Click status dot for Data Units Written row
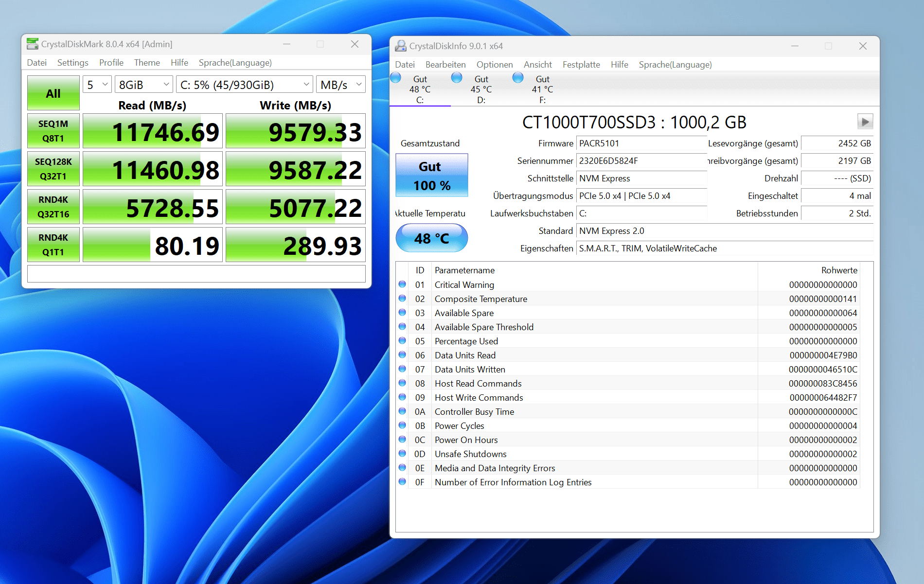 coord(402,369)
